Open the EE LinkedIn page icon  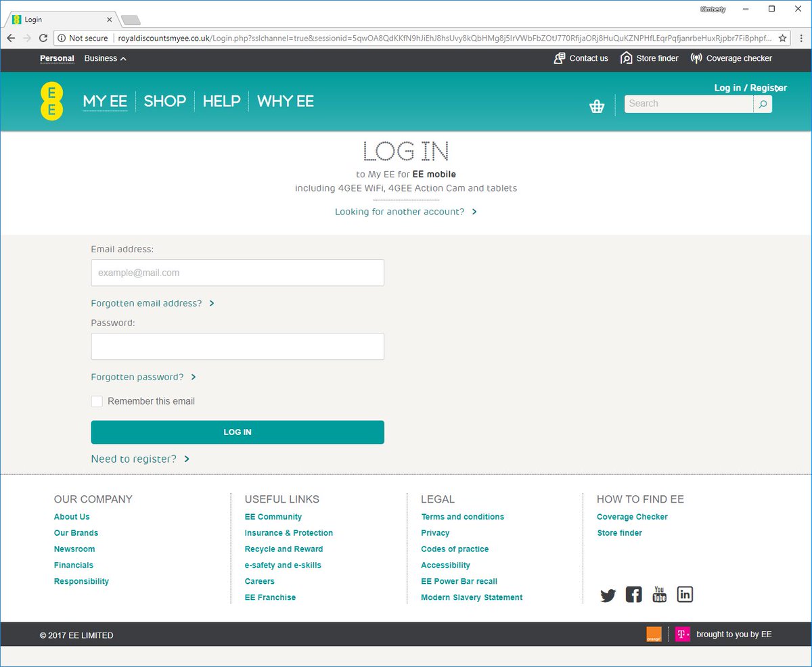tap(685, 595)
